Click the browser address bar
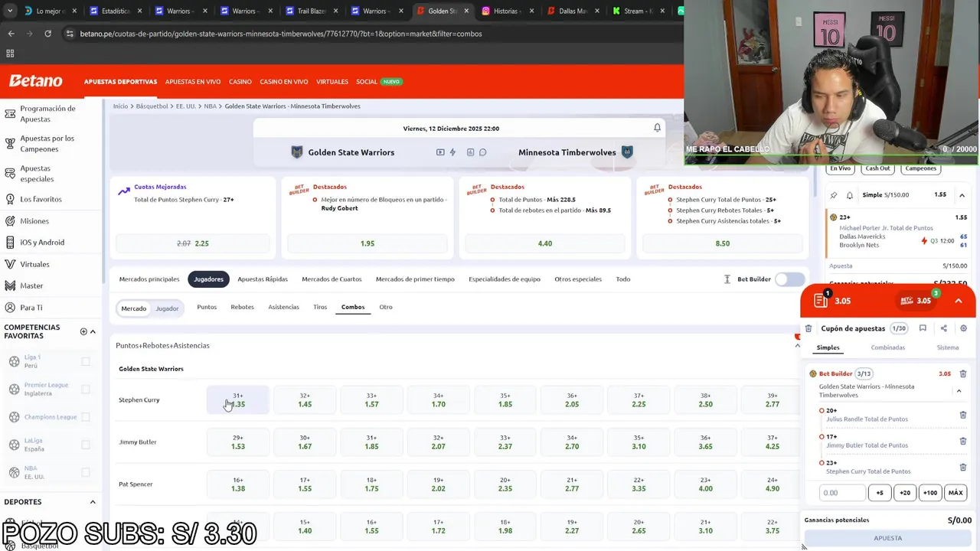Image resolution: width=980 pixels, height=551 pixels. [x=367, y=34]
